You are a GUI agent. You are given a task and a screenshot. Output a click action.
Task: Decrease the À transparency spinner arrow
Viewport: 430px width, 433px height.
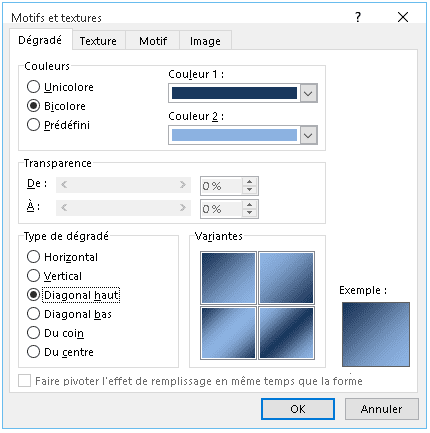pos(249,213)
